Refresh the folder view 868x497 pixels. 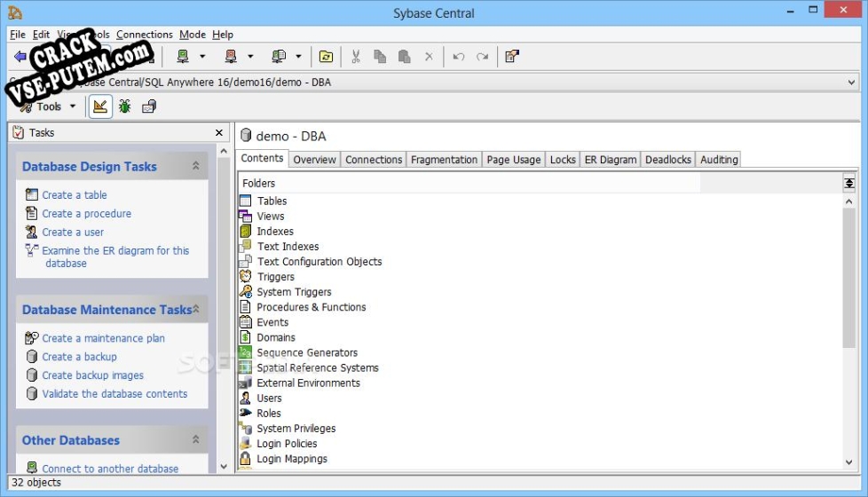326,57
